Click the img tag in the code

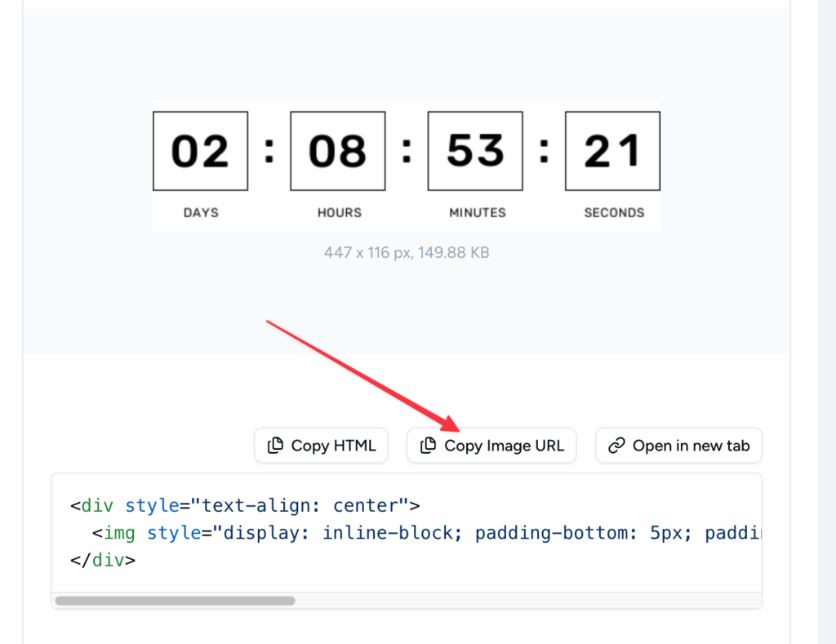(119, 533)
